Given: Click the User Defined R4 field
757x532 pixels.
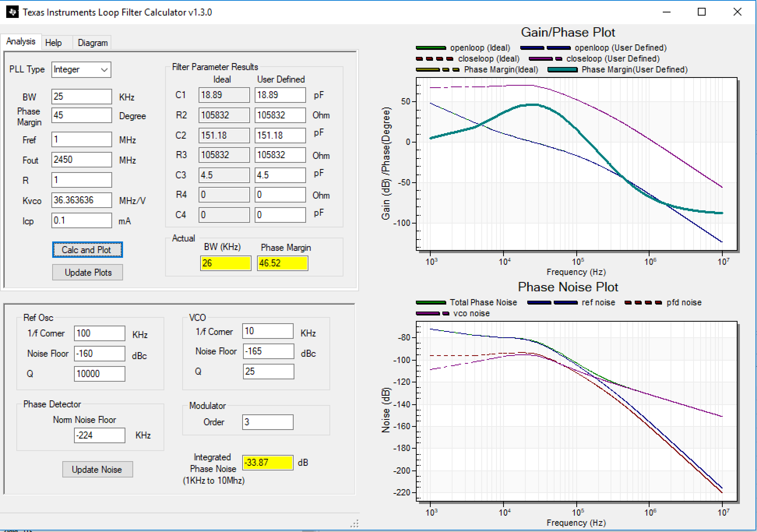Looking at the screenshot, I should pyautogui.click(x=280, y=195).
